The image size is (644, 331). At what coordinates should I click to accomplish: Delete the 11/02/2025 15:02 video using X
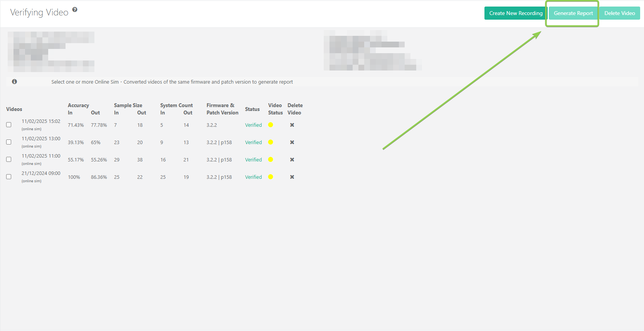[292, 125]
